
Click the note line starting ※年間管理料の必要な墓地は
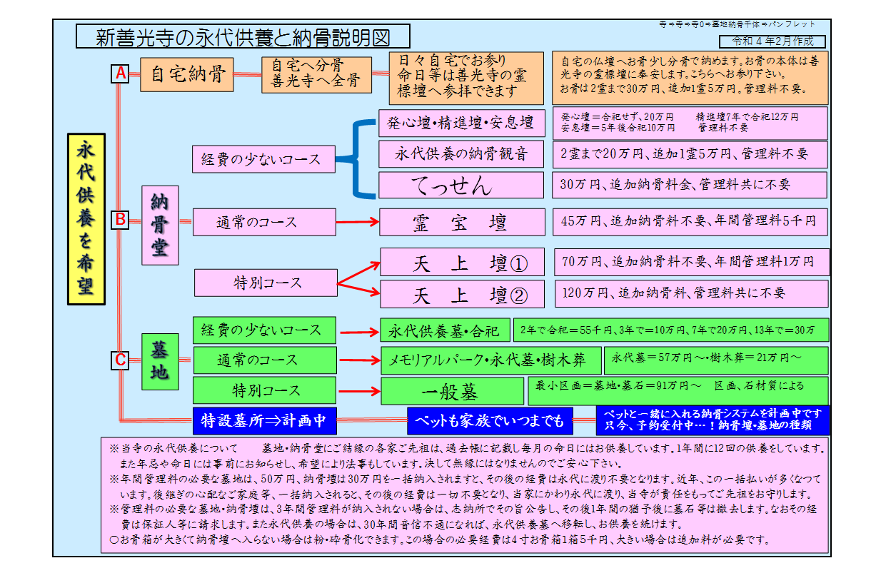pos(465,479)
